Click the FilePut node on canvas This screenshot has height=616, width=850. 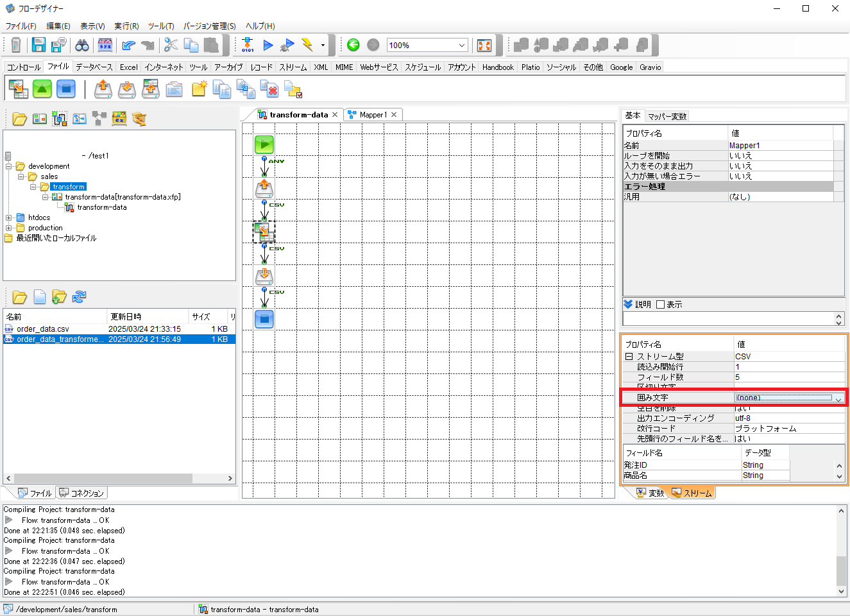pos(264,276)
